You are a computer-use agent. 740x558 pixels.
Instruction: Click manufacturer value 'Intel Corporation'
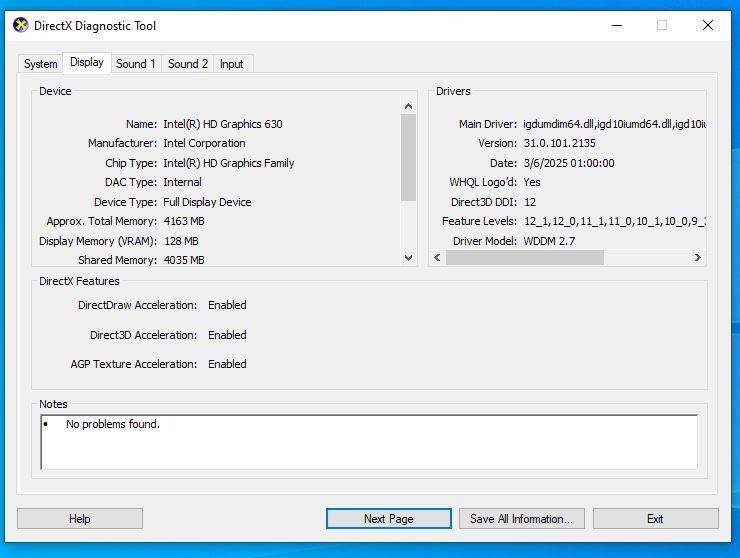tap(204, 143)
